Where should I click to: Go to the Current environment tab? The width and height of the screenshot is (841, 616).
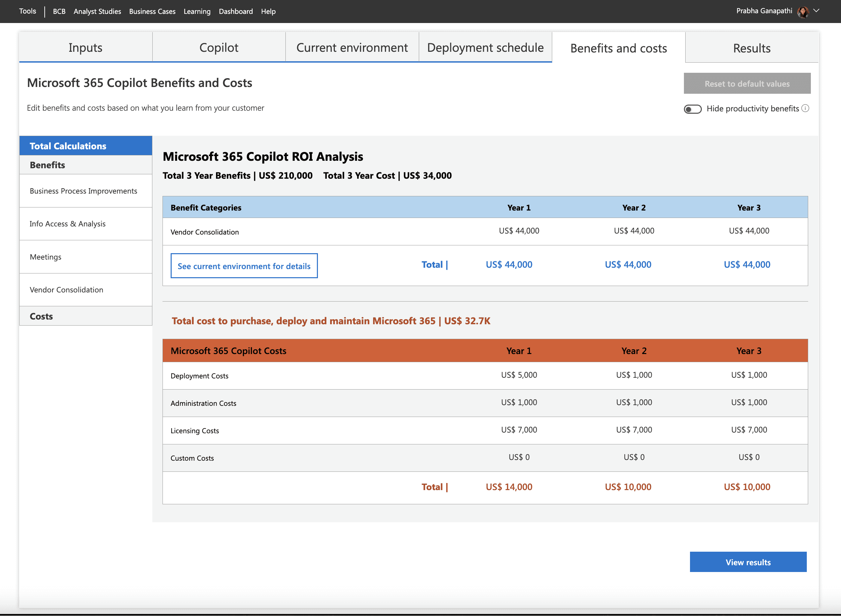pos(352,48)
